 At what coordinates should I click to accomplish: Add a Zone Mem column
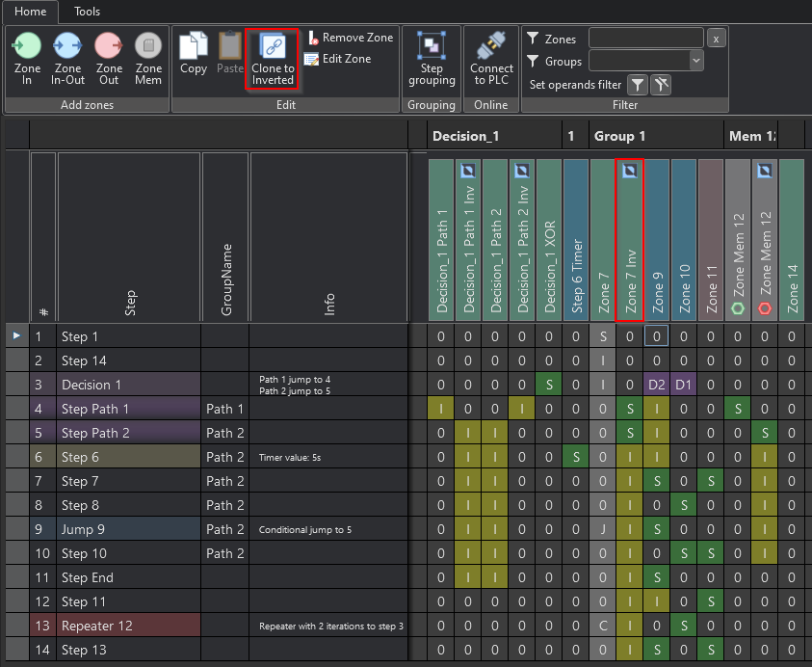[x=148, y=59]
